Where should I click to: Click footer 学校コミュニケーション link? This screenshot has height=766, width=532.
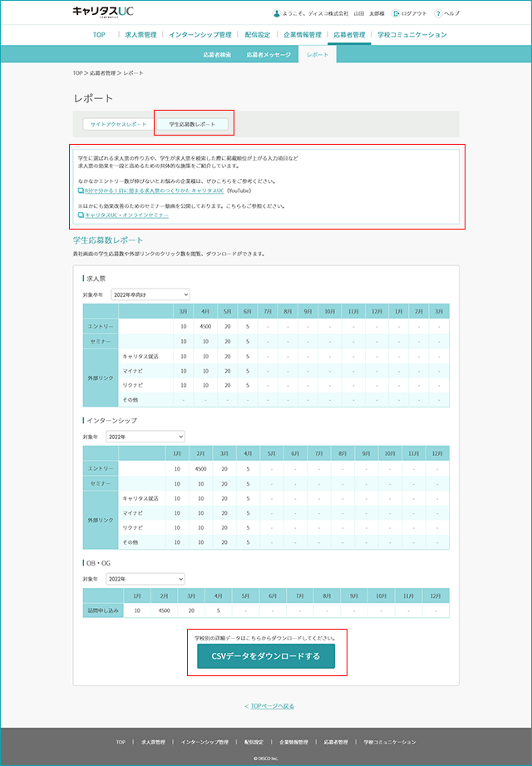click(x=390, y=742)
